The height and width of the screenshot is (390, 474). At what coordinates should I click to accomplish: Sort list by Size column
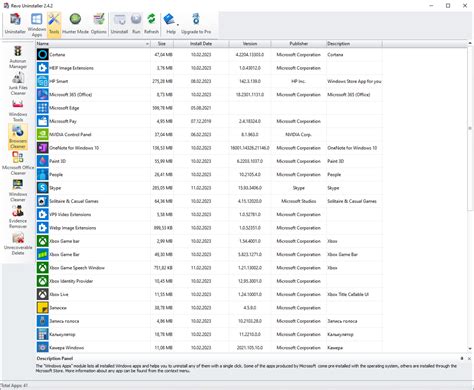[162, 44]
